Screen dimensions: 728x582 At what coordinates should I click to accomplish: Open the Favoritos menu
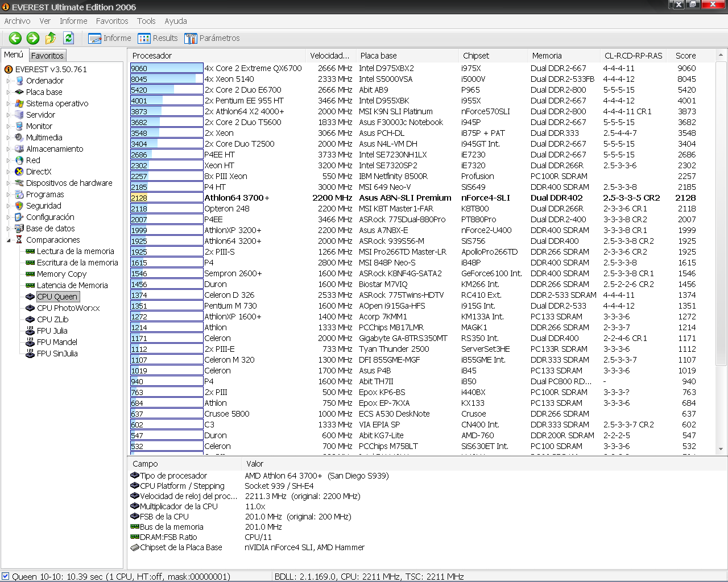click(x=112, y=21)
